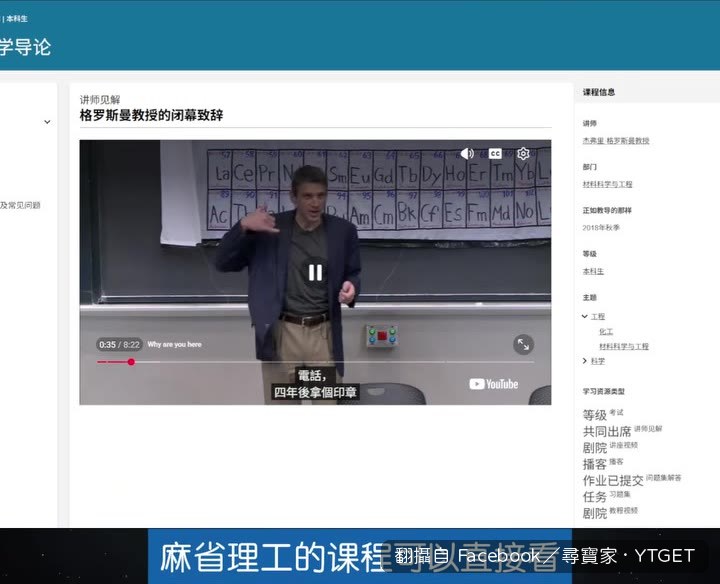Click the video frame showing the lecturer

pyautogui.click(x=315, y=272)
